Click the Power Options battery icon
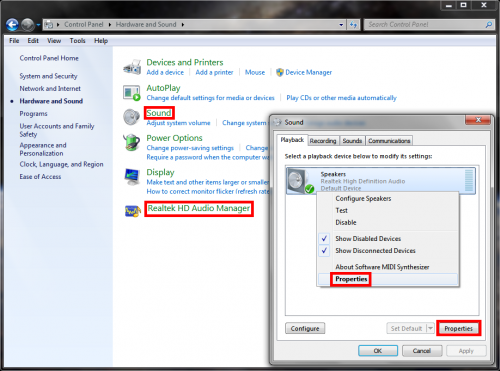 (x=131, y=142)
